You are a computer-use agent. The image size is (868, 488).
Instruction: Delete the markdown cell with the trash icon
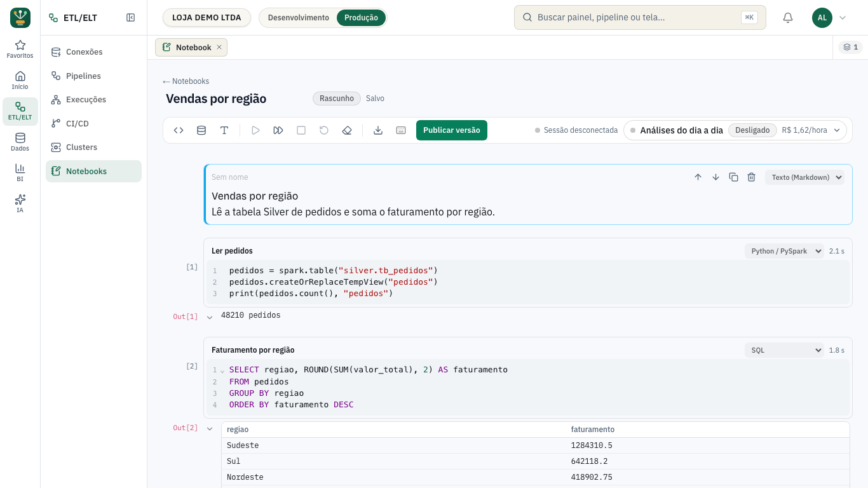(x=751, y=177)
